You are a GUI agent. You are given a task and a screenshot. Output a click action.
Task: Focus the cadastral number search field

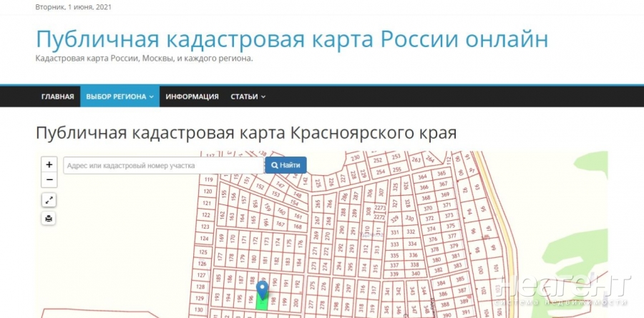point(163,165)
